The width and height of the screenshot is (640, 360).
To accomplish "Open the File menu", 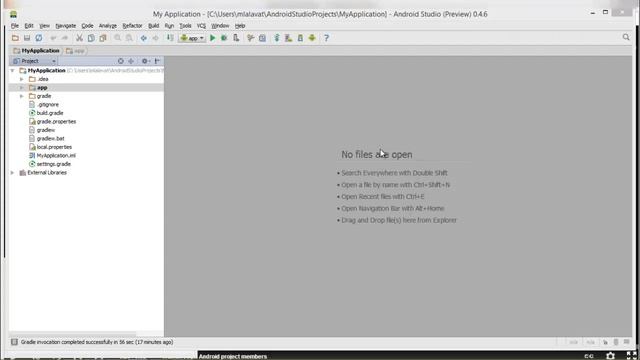I will pyautogui.click(x=15, y=26).
